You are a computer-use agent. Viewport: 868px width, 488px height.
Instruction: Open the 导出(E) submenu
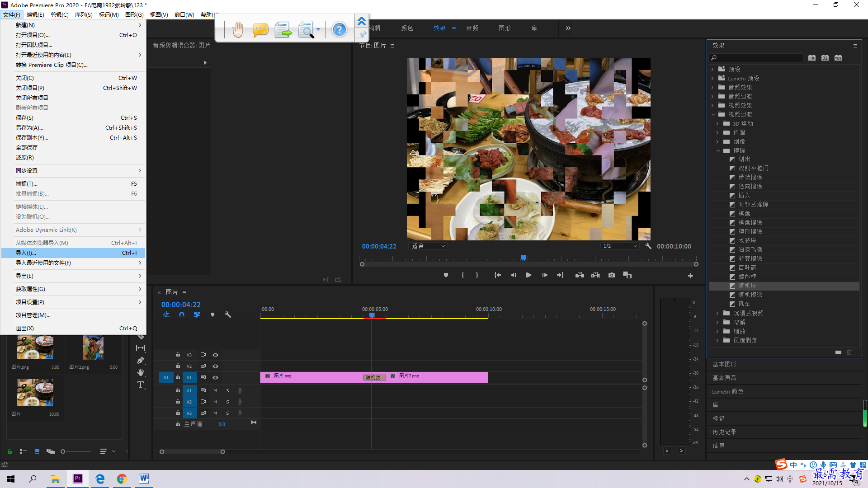(73, 276)
